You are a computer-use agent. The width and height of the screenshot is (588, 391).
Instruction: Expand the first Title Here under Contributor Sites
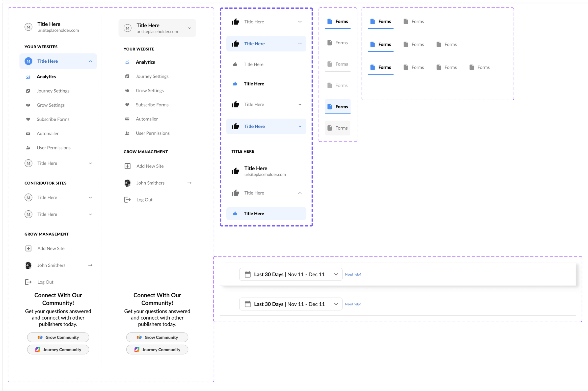[90, 197]
